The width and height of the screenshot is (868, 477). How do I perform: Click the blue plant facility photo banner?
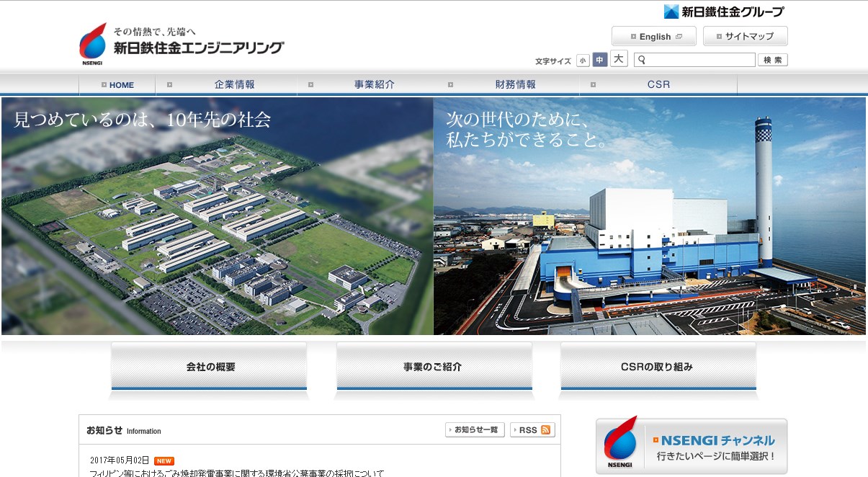650,216
